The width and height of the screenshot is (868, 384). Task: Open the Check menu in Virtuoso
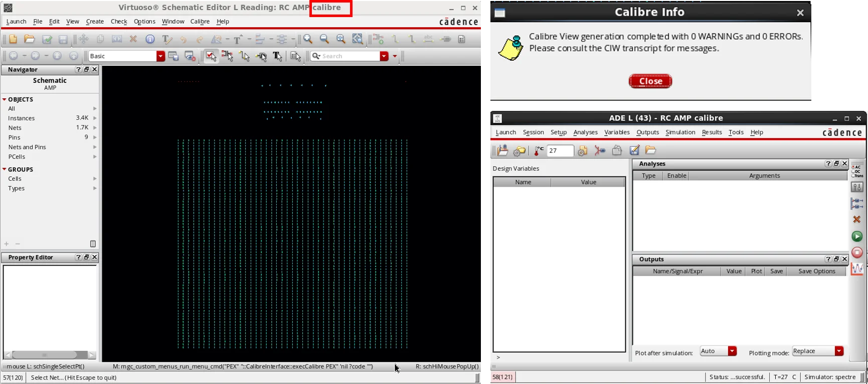(119, 21)
